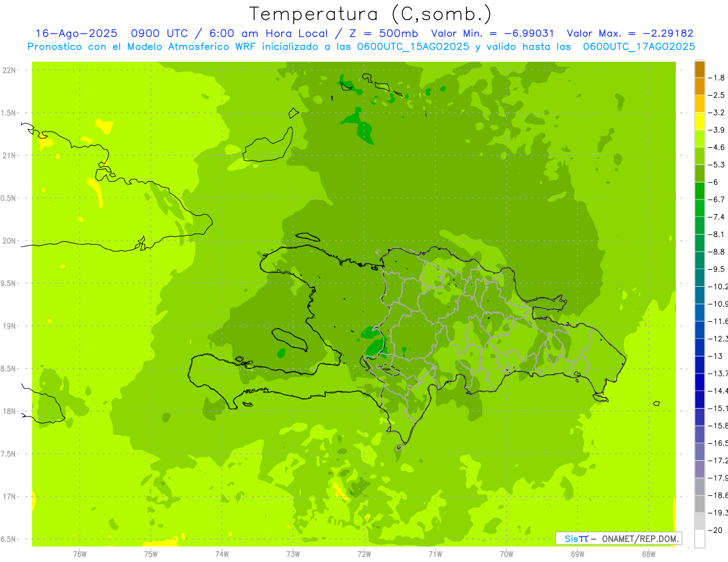The height and width of the screenshot is (562, 728).
Task: Click the -5.3 colorbar value
Action: (x=716, y=165)
